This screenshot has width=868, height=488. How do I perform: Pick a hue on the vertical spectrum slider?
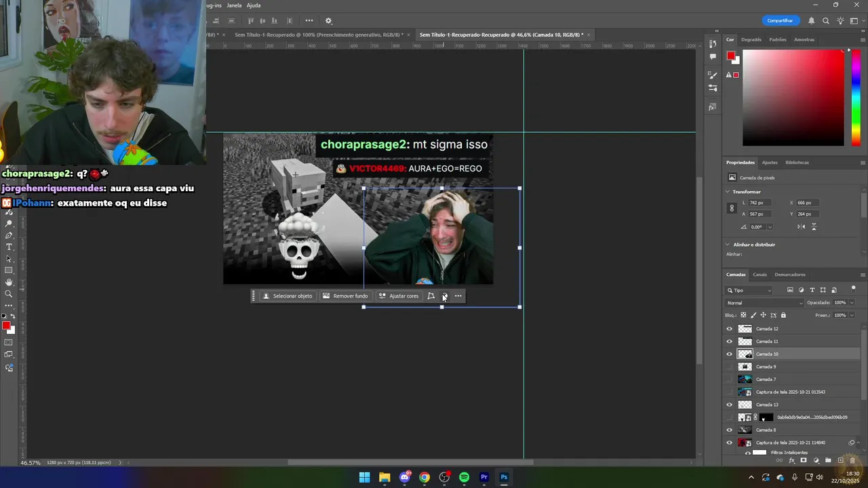[856, 98]
